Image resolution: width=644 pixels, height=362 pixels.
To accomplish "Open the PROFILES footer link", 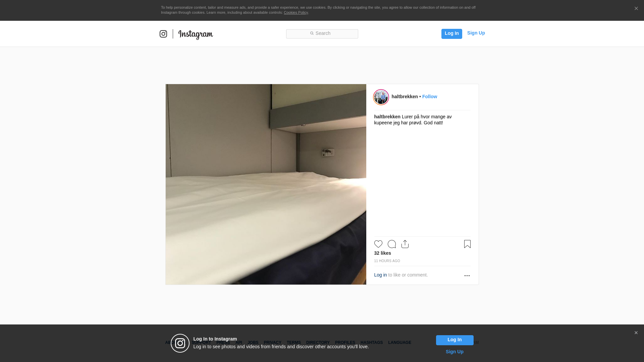I will [x=345, y=343].
